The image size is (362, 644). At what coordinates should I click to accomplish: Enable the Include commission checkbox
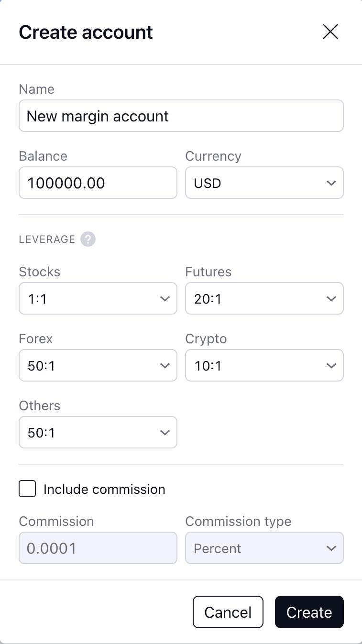point(27,489)
